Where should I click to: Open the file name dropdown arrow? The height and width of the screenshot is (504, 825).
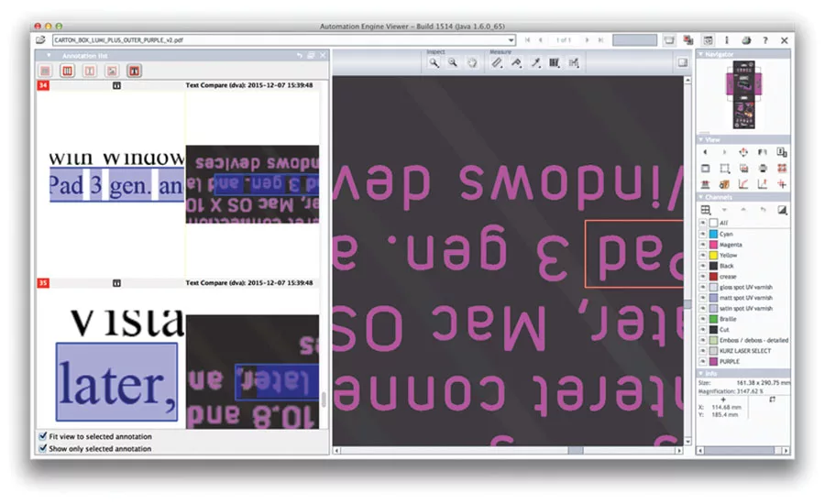[x=511, y=40]
